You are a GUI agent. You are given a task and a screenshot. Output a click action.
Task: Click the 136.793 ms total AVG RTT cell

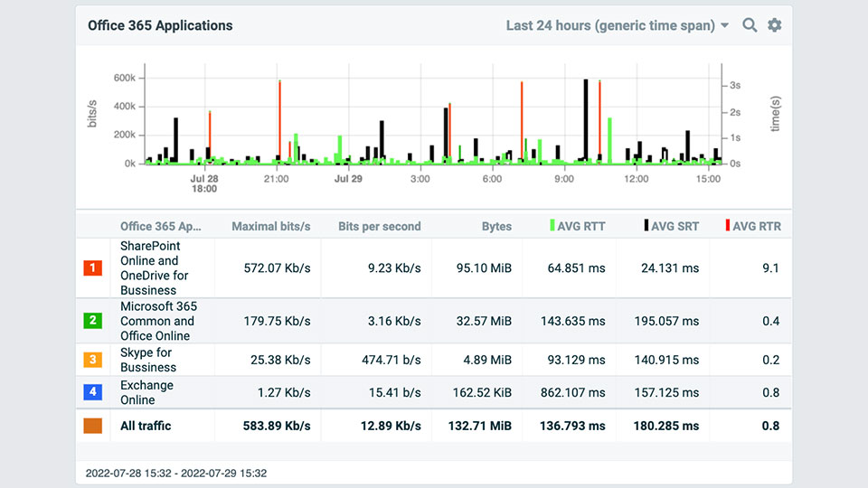[572, 426]
